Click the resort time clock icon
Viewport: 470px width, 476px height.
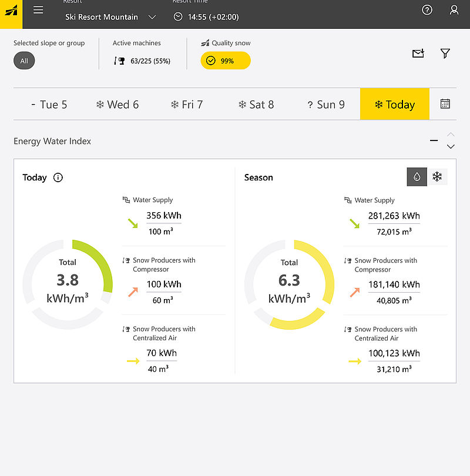[178, 16]
